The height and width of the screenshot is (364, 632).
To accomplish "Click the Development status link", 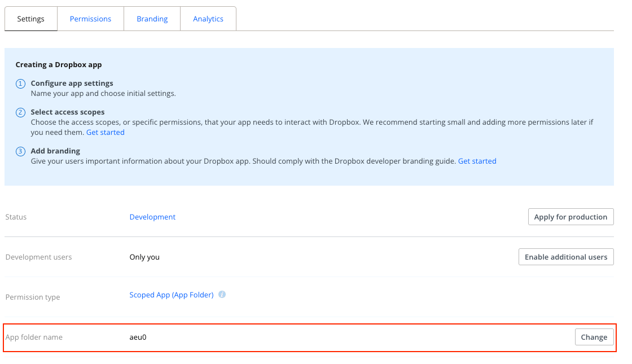I will pos(152,217).
